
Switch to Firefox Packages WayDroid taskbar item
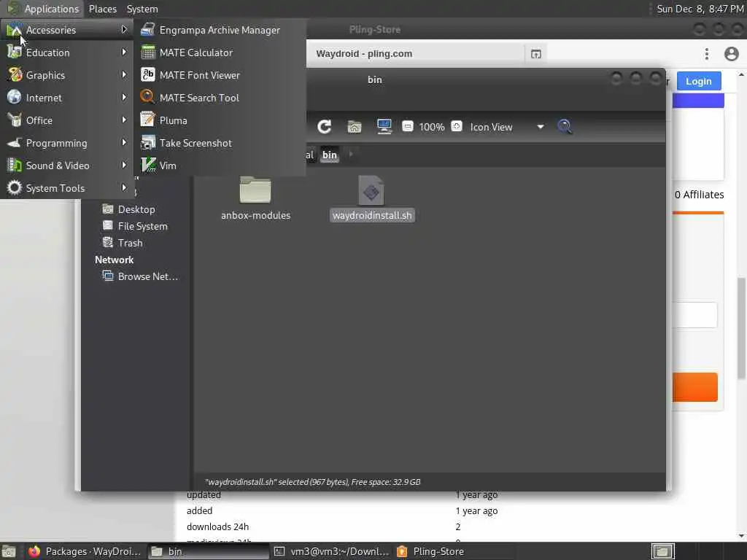point(84,551)
